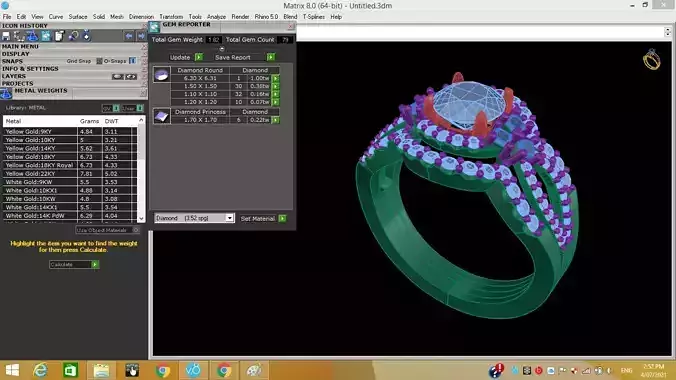The height and width of the screenshot is (380, 676).
Task: Expand the Info & Settings panel
Action: coord(30,69)
